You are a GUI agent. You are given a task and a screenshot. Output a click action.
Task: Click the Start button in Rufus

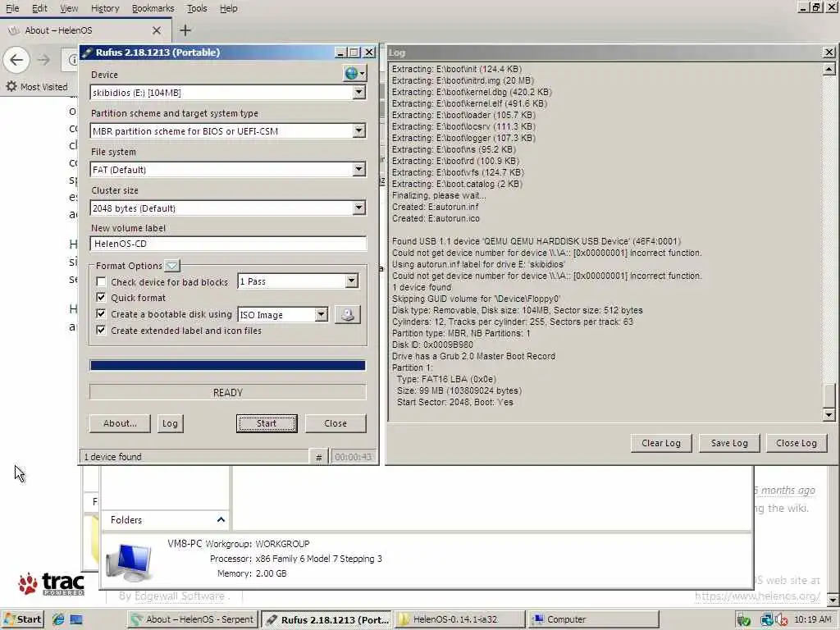click(267, 423)
